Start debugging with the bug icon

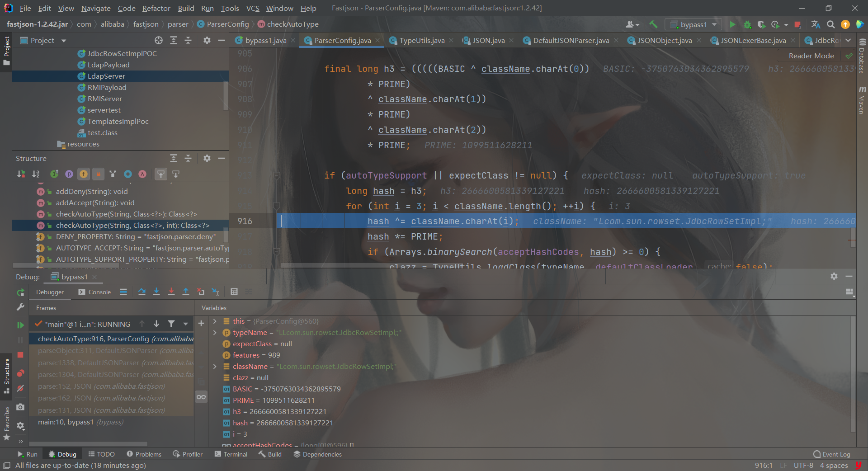[747, 24]
